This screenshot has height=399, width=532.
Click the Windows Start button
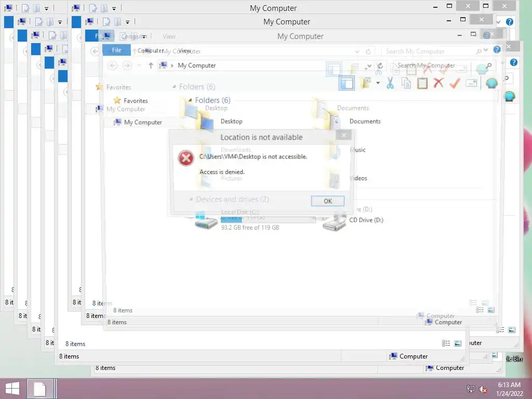[12, 389]
